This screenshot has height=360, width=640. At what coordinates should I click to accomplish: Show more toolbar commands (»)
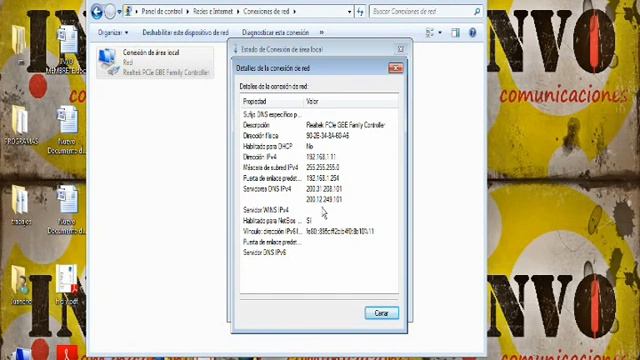click(322, 32)
